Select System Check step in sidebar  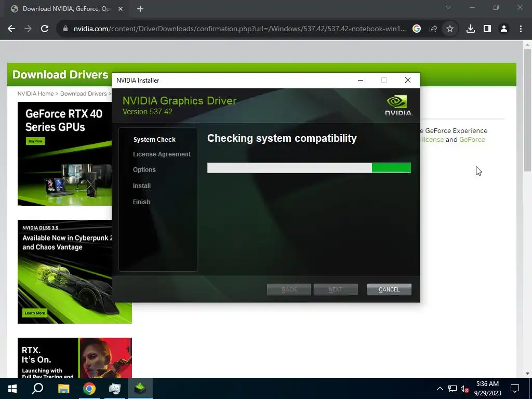154,139
